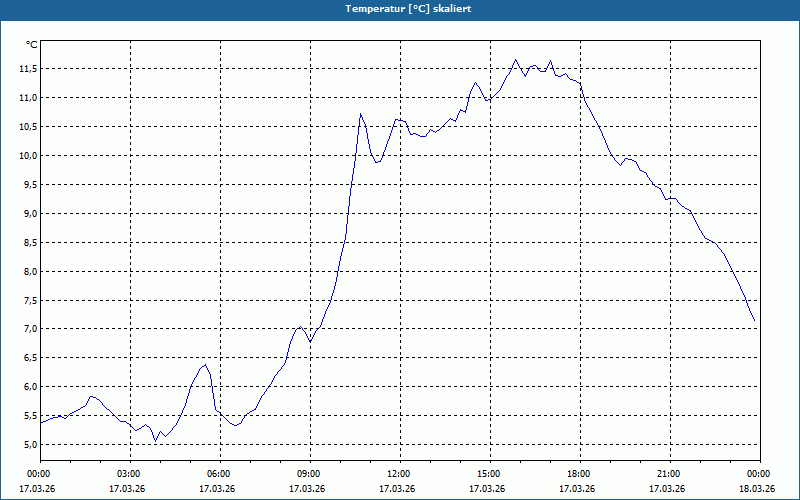Image resolution: width=800 pixels, height=500 pixels.
Task: Select the 5,0 y-axis label
Action: click(30, 445)
